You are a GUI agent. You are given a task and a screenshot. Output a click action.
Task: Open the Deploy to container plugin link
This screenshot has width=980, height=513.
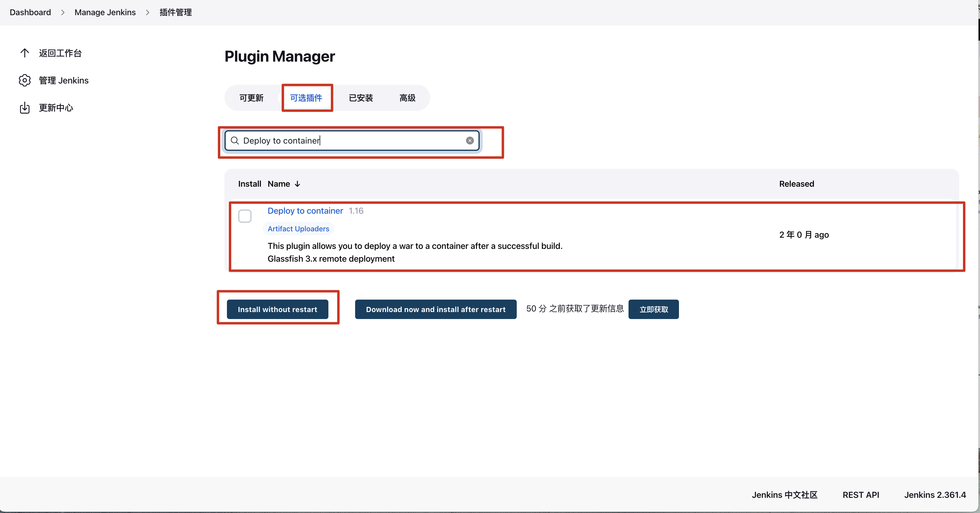tap(305, 211)
